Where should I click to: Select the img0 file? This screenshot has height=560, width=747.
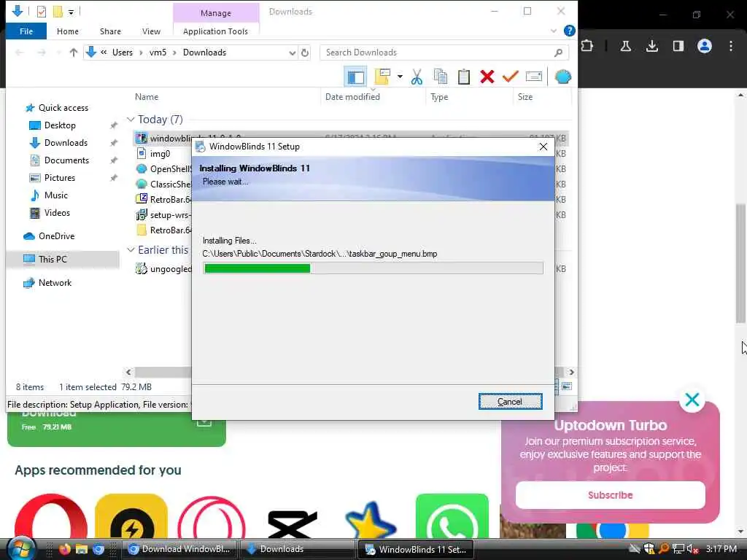pyautogui.click(x=160, y=154)
